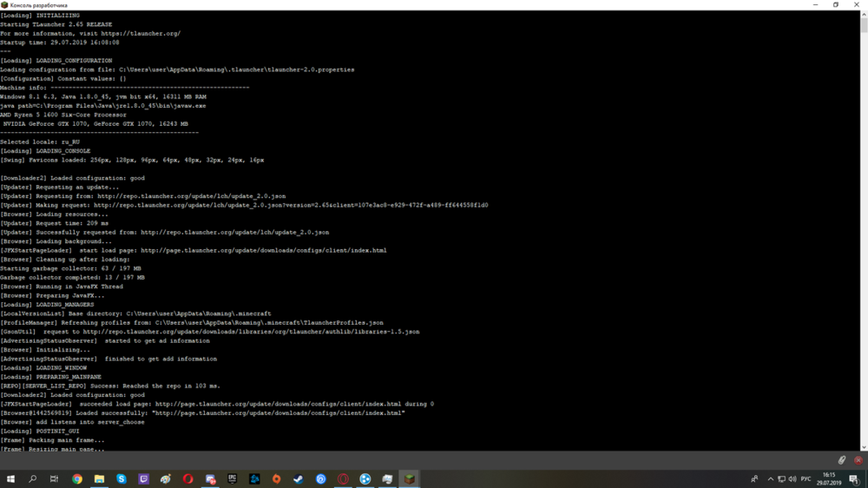Click the line "[Loading] LOADING_MANAGERS"
Screen dimensions: 868x488
[x=47, y=305]
